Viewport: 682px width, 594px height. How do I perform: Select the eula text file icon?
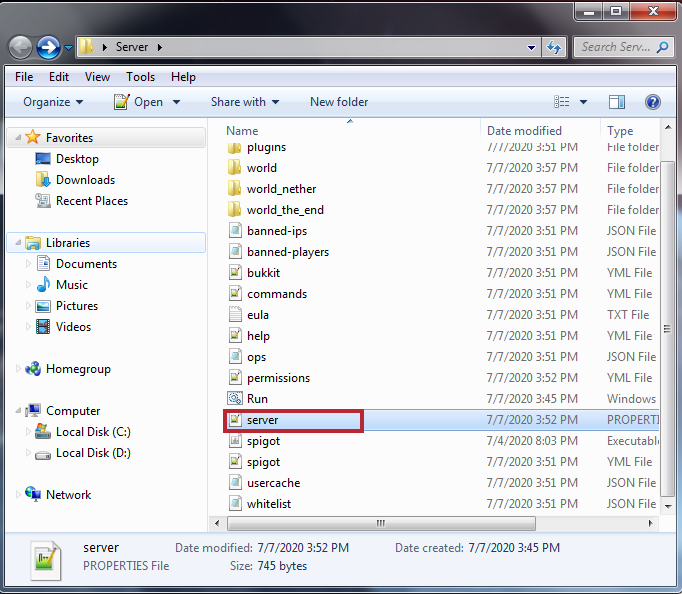[235, 314]
